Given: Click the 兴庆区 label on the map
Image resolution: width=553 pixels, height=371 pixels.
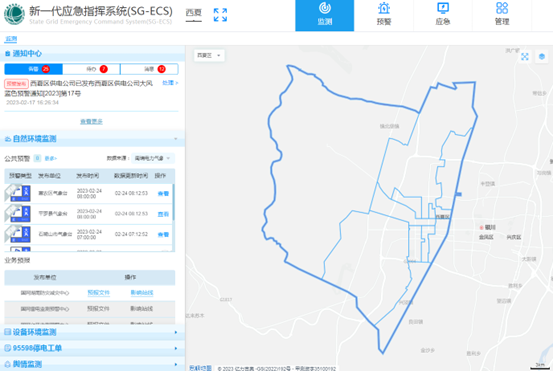Looking at the screenshot, I should tap(514, 237).
